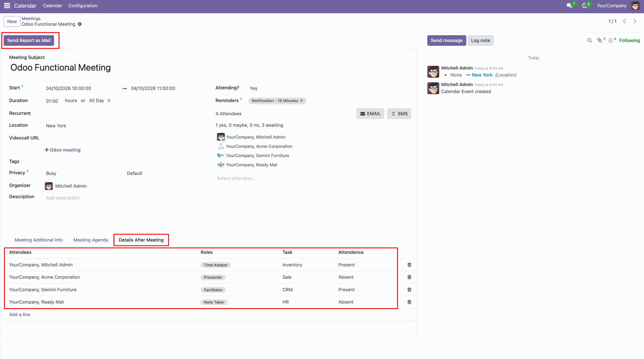Delete the Gemini Furniture attendee row
Image resolution: width=644 pixels, height=359 pixels.
tap(409, 290)
